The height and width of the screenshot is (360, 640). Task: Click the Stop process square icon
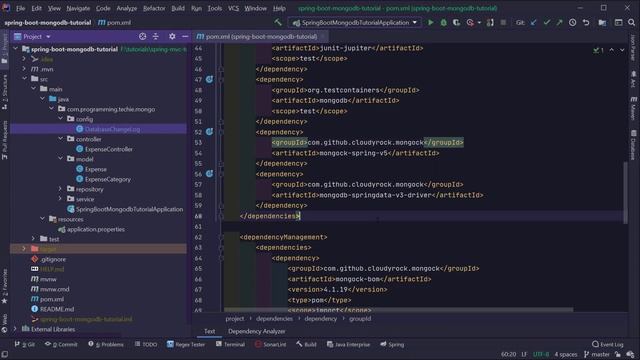pos(503,23)
